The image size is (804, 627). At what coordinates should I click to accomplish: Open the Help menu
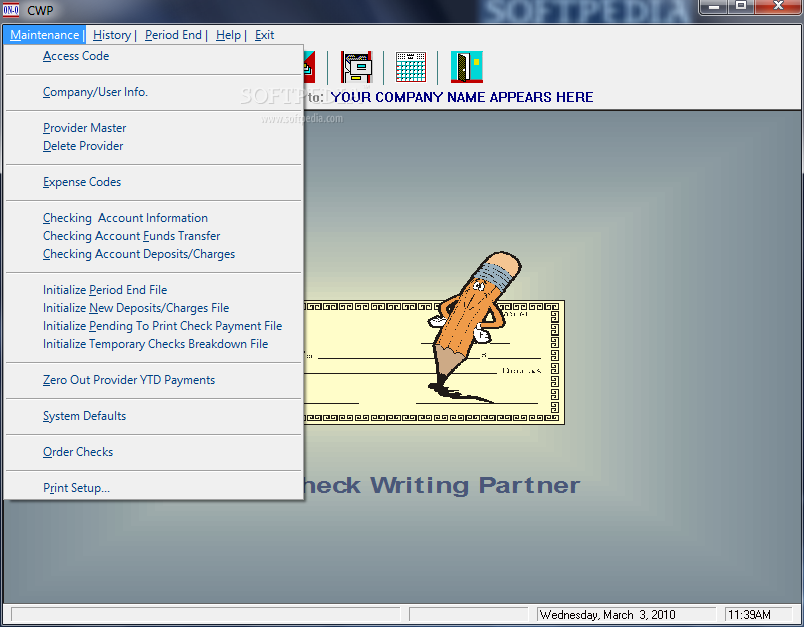tap(228, 35)
